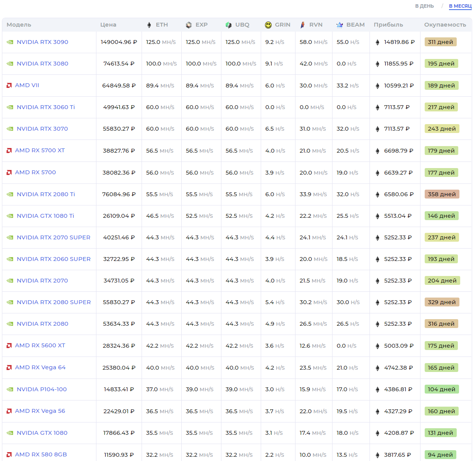The height and width of the screenshot is (461, 476).
Task: Click AMD logo icon beside RX Vega 56
Action: click(9, 411)
